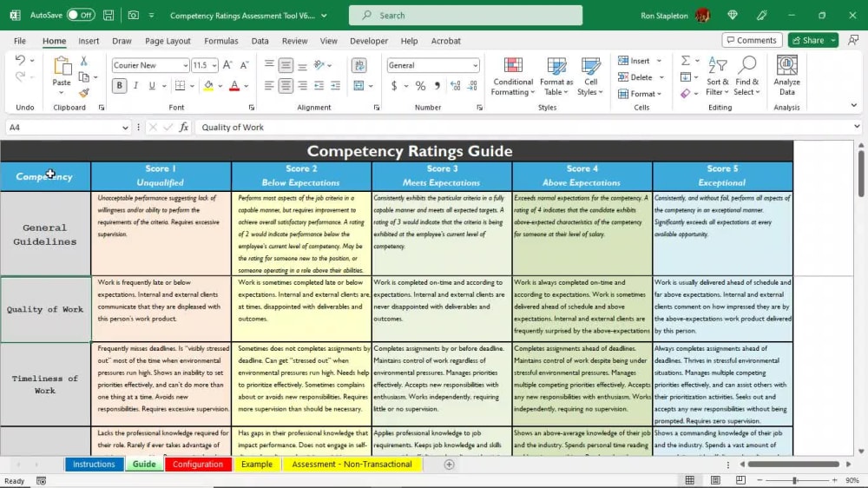Open the font size 11.5 dropdown
The width and height of the screenshot is (868, 488).
tap(214, 65)
